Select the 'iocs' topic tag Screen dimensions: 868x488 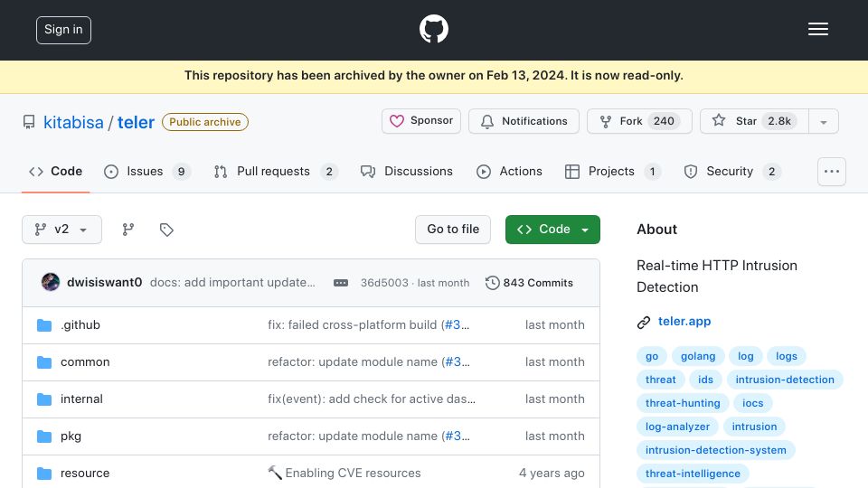tap(752, 403)
